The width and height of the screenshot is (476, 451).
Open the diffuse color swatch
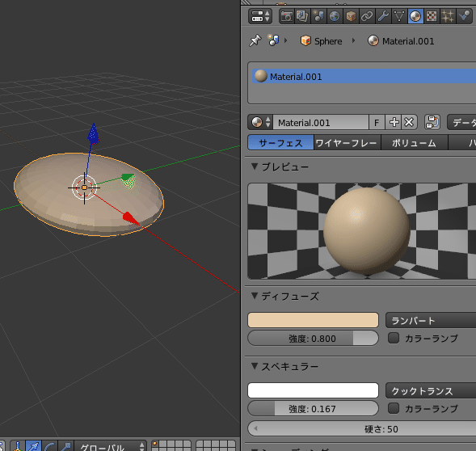coord(313,320)
